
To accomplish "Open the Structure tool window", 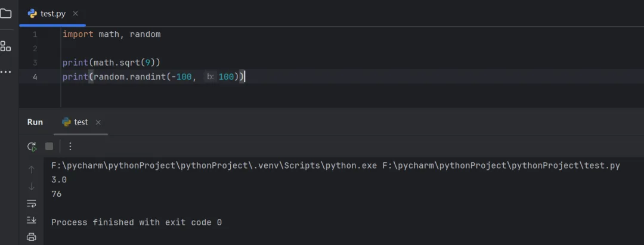I will click(x=5, y=46).
